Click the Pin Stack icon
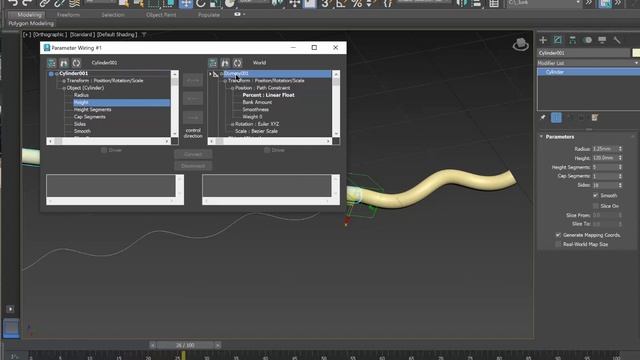 coord(543,118)
